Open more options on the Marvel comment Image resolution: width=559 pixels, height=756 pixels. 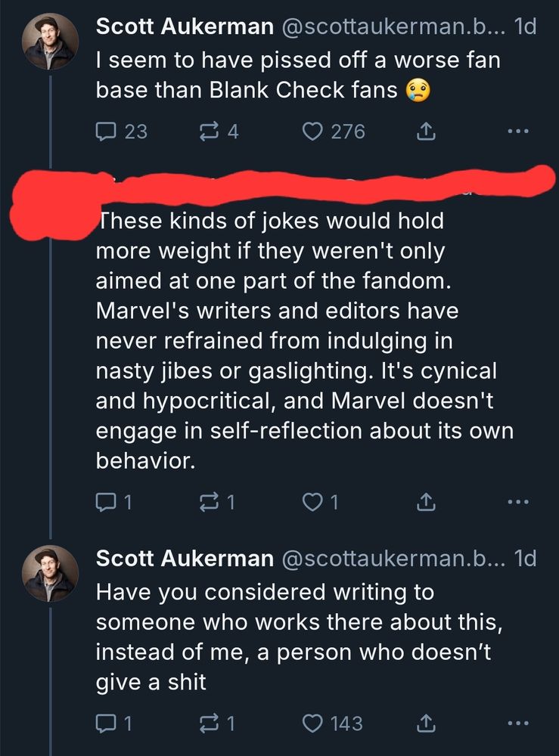tap(516, 501)
